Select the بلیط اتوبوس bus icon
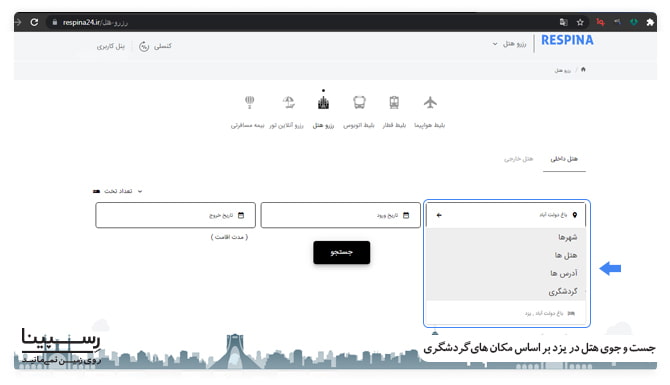 [x=359, y=103]
